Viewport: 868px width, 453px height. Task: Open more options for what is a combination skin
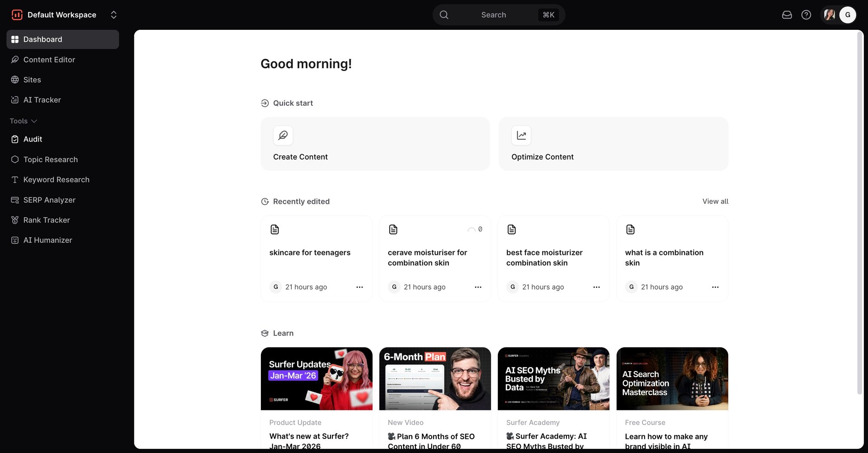(x=715, y=287)
